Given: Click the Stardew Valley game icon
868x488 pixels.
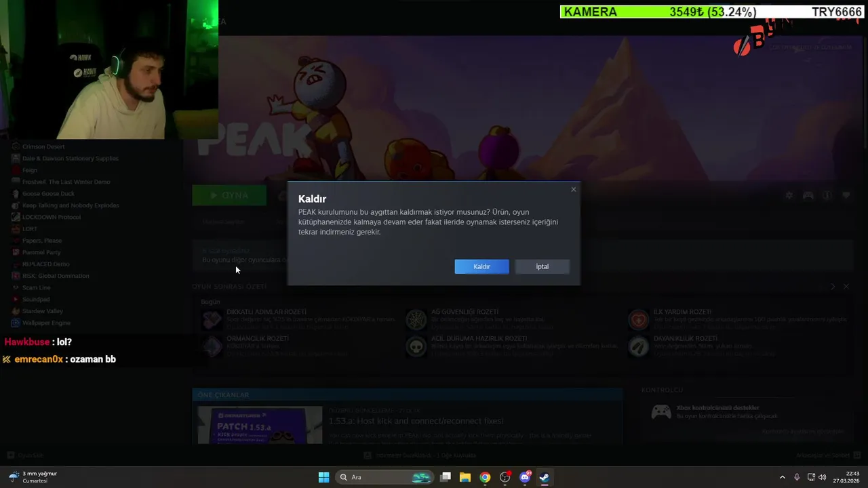Looking at the screenshot, I should (16, 311).
